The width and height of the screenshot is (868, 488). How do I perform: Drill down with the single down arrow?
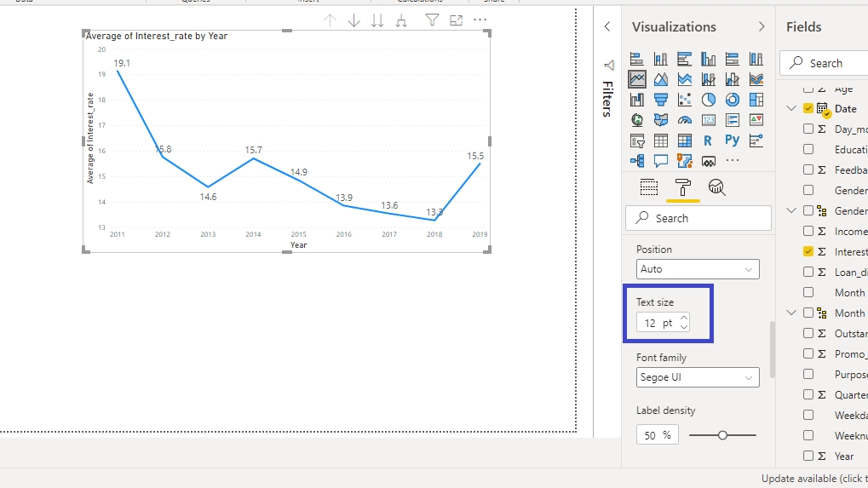354,20
